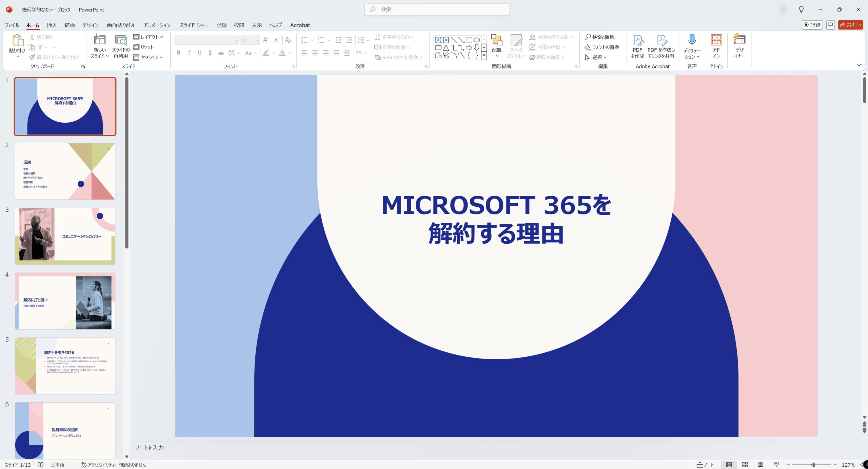
Task: Click the Normal view icon in status bar
Action: pyautogui.click(x=729, y=465)
